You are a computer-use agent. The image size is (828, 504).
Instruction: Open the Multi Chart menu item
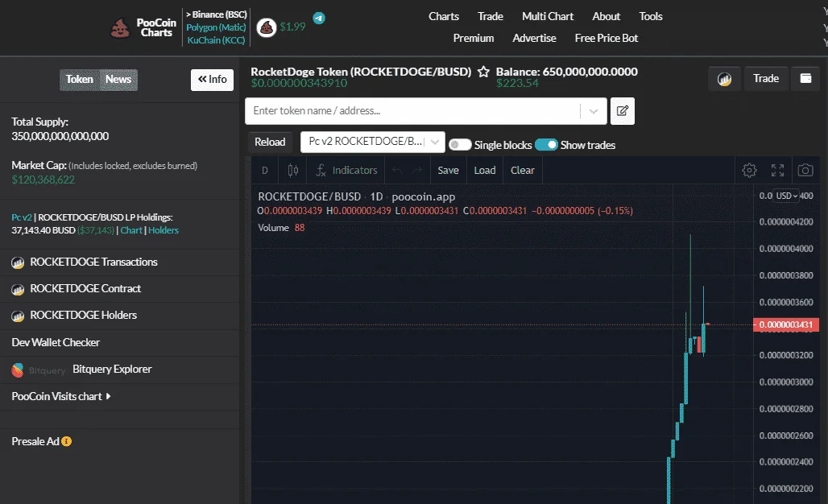tap(548, 16)
